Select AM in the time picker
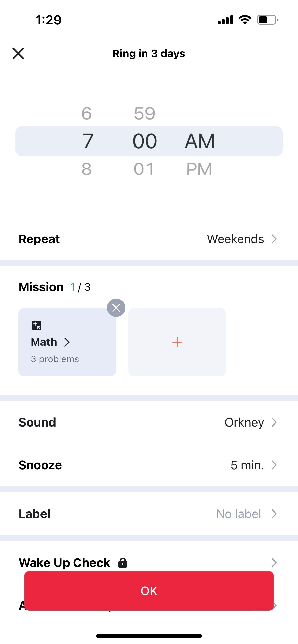The height and width of the screenshot is (644, 298). pos(200,141)
